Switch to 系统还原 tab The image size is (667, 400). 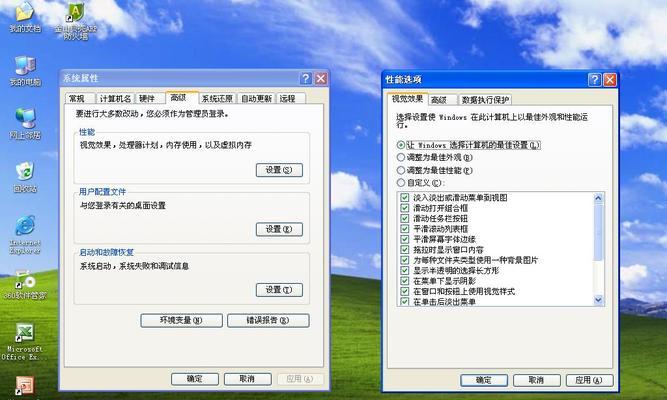click(x=217, y=99)
